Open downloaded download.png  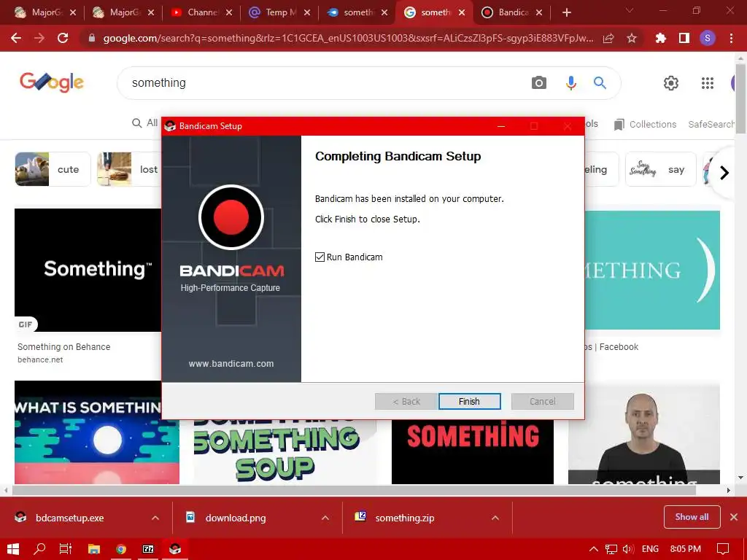[x=236, y=518]
